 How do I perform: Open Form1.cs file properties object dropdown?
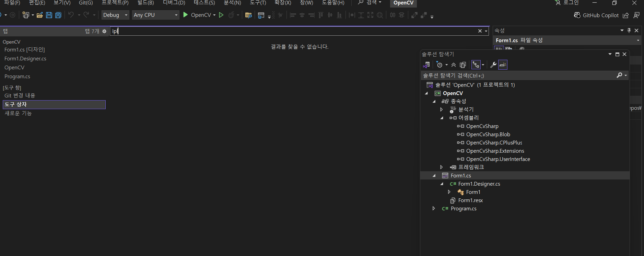(x=638, y=40)
